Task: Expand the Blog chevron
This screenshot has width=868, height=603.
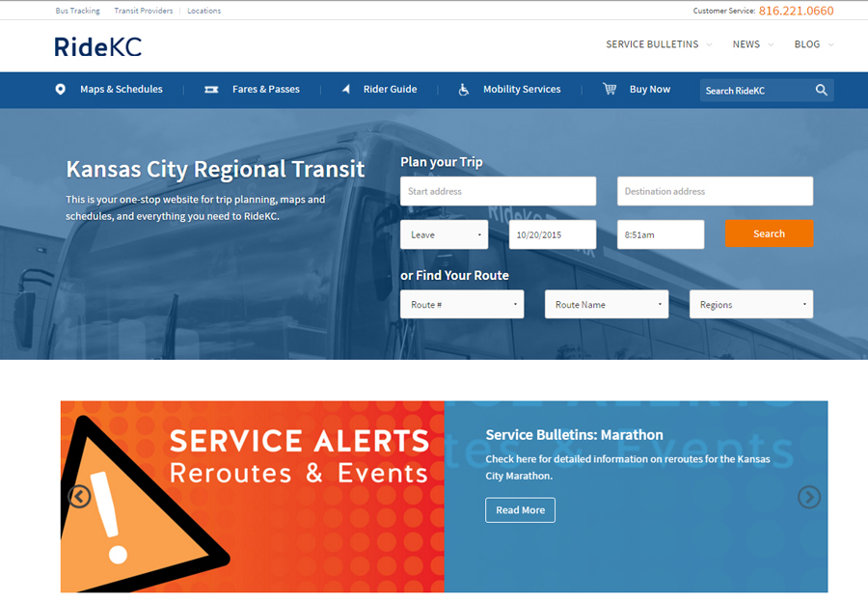Action: (830, 44)
